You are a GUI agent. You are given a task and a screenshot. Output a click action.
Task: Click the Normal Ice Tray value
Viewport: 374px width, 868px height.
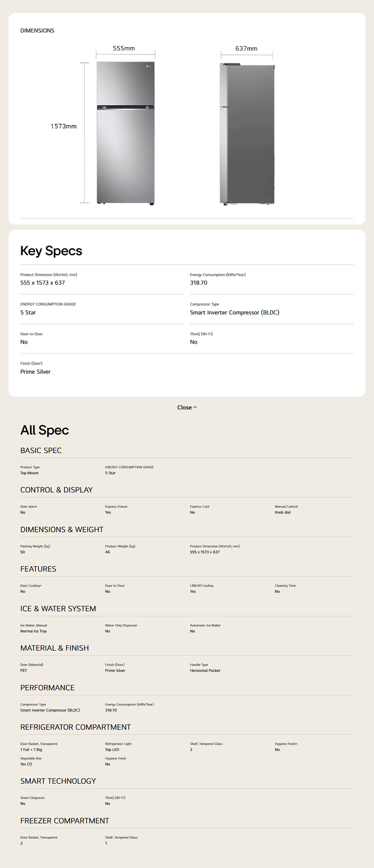point(34,631)
